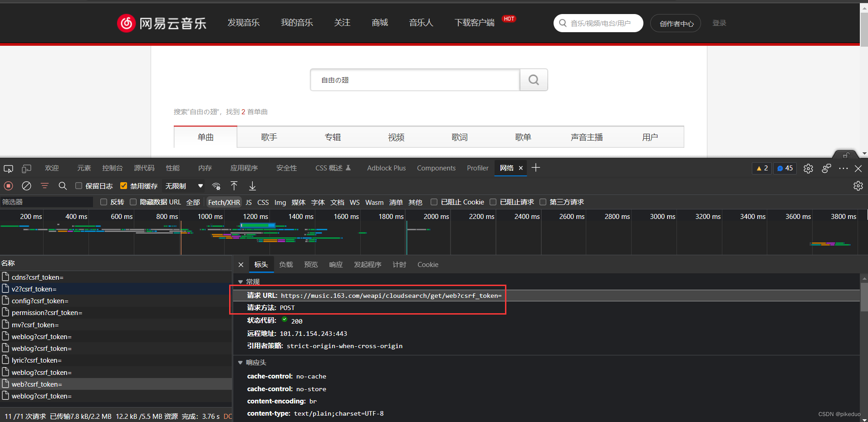Screen dimensions: 868x422
Task: Open DevTools settings gear icon
Action: [x=808, y=169]
